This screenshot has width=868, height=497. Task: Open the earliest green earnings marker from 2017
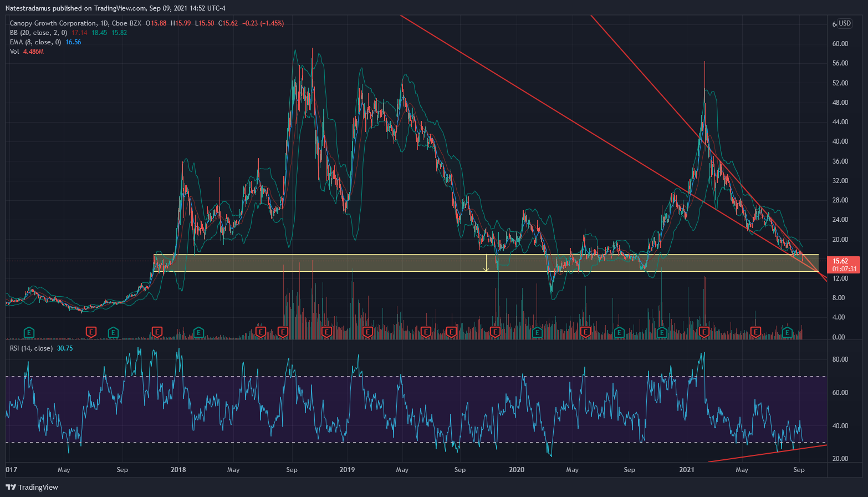pyautogui.click(x=29, y=332)
